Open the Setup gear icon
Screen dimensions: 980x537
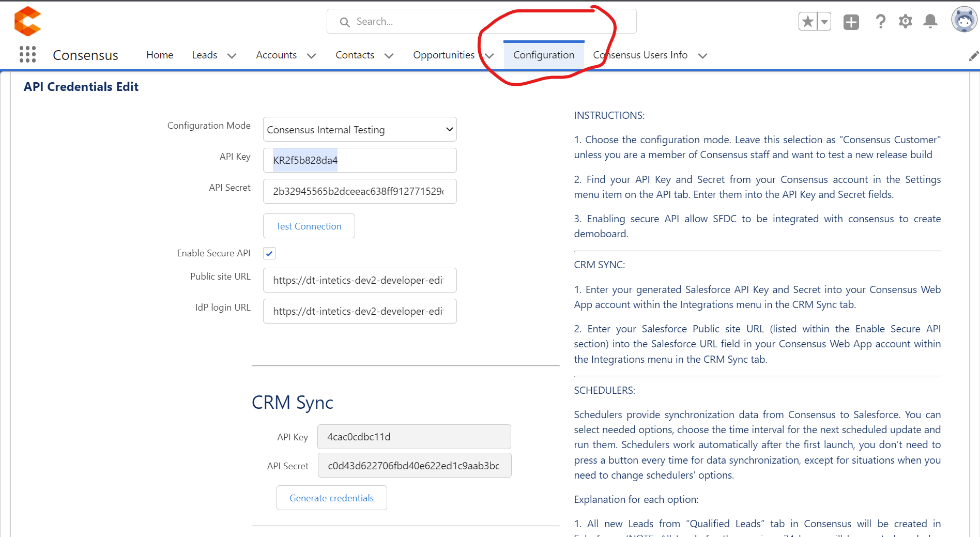coord(905,21)
